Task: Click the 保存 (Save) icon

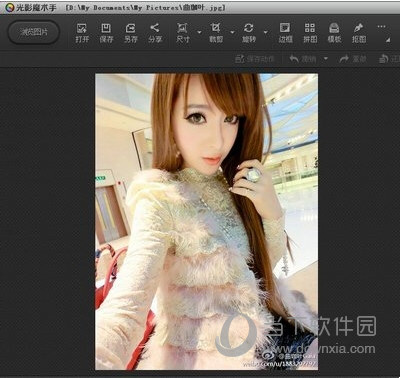Action: [x=106, y=33]
